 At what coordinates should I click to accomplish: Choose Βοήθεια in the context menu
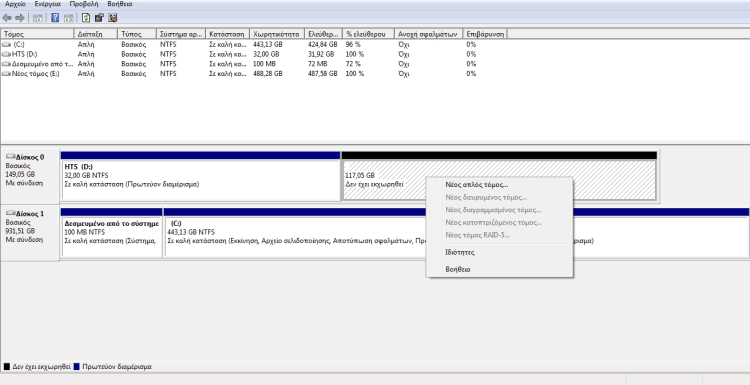[x=499, y=269]
